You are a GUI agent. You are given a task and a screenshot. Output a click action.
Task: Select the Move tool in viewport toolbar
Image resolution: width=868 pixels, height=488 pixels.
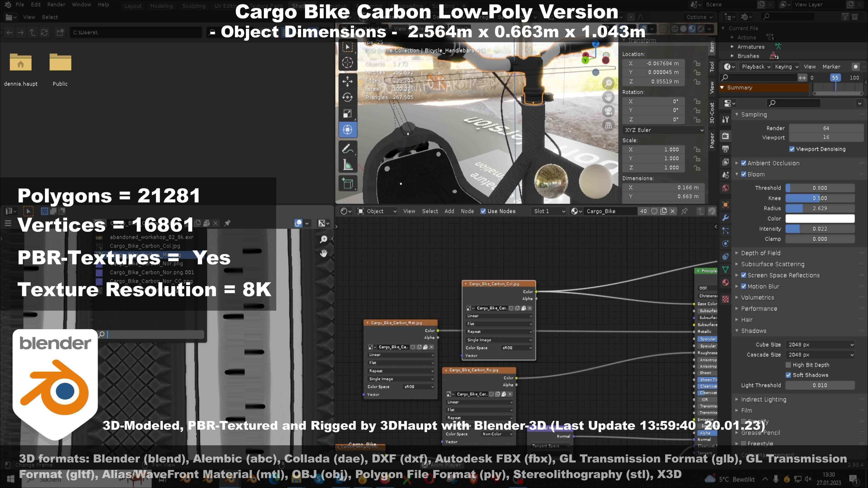[347, 81]
